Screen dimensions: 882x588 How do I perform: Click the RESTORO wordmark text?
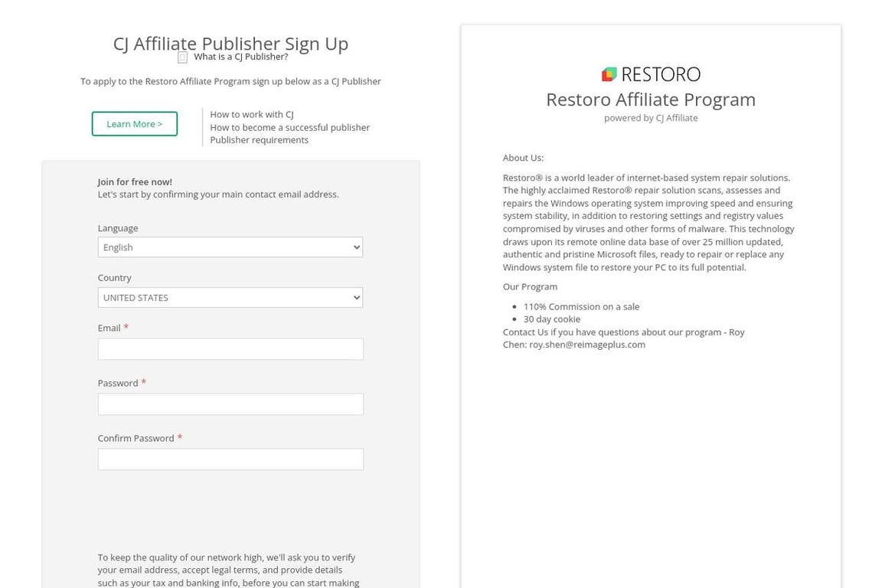click(661, 74)
